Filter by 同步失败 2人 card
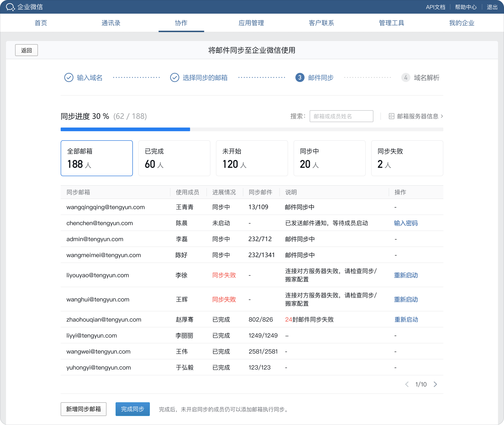Viewport: 504px width, 425px height. click(x=407, y=158)
